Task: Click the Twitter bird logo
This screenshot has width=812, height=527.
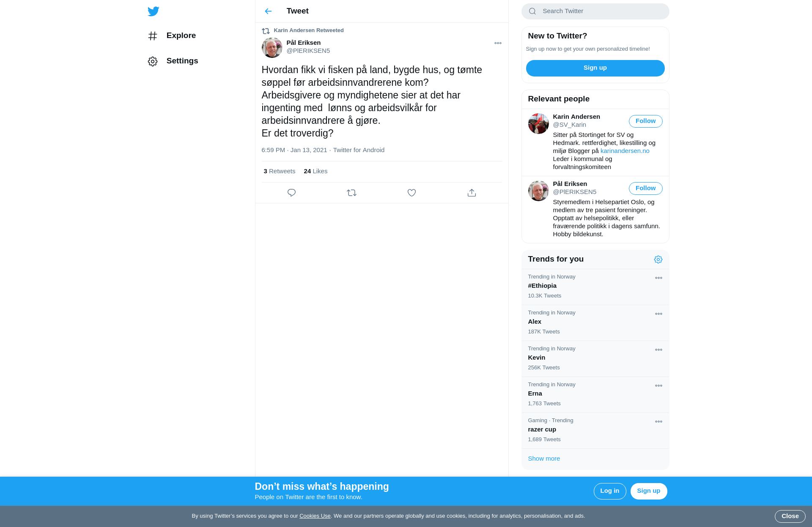Action: 154,11
